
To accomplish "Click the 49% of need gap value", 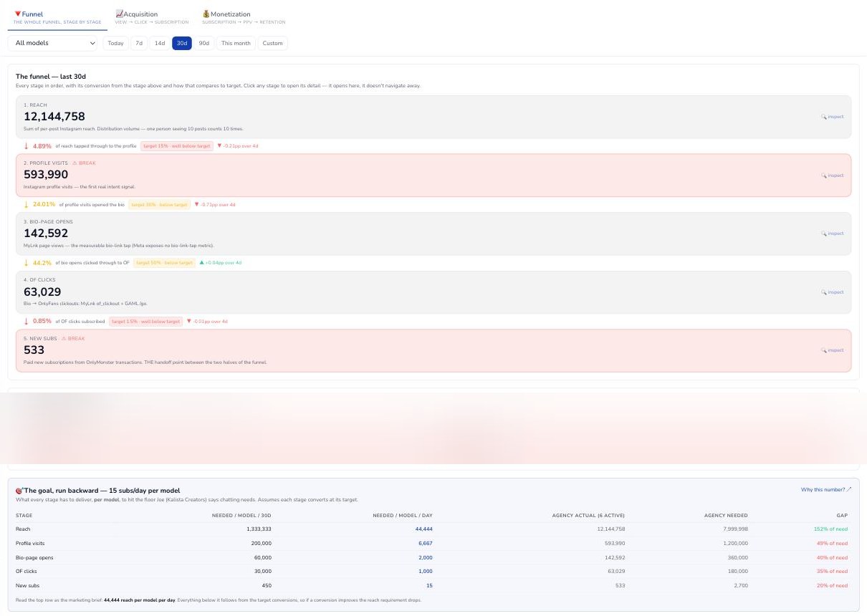I will pos(832,543).
